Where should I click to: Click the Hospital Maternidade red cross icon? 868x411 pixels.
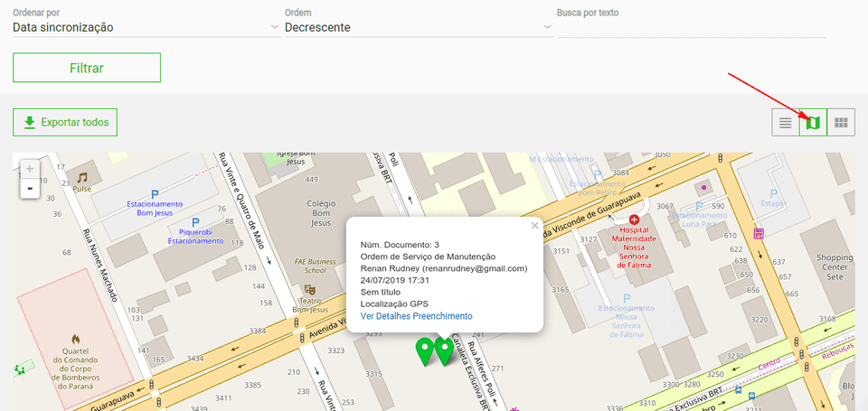pos(634,220)
